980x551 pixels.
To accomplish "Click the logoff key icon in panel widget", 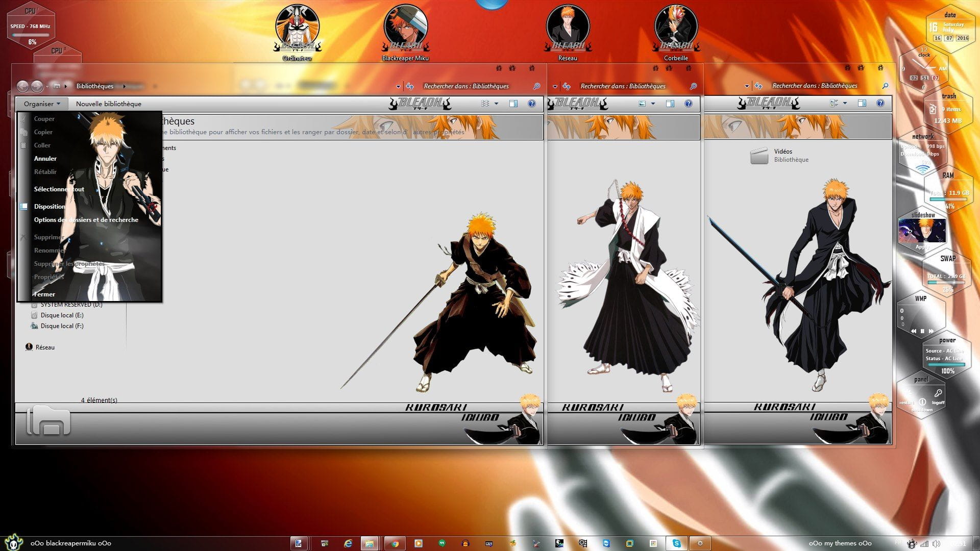I will coord(938,393).
